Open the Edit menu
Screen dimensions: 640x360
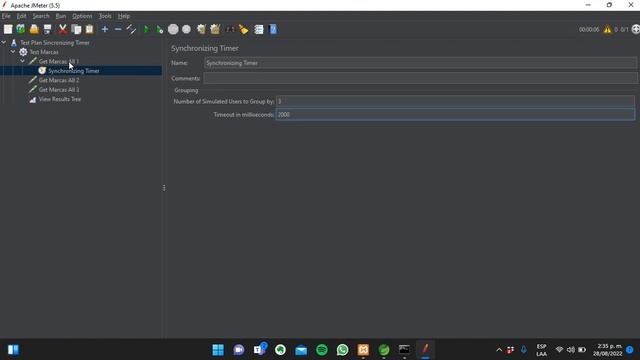tap(21, 16)
